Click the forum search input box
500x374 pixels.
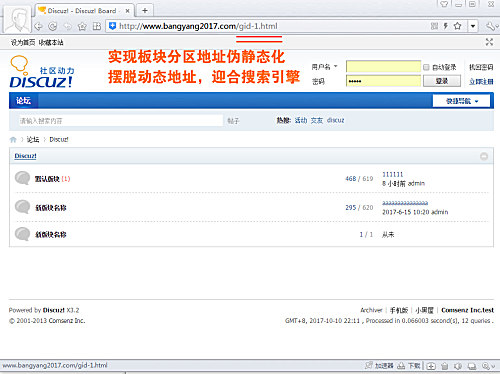121,121
